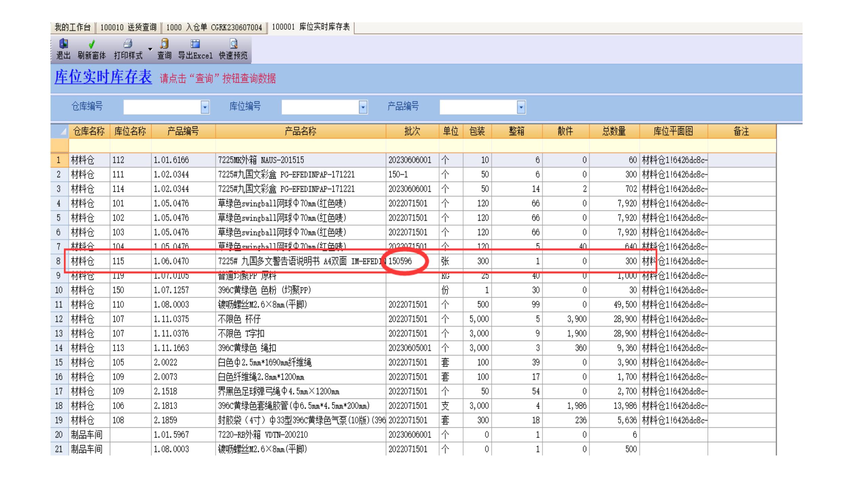Click the 批次 column header
This screenshot has width=868, height=488.
[412, 131]
